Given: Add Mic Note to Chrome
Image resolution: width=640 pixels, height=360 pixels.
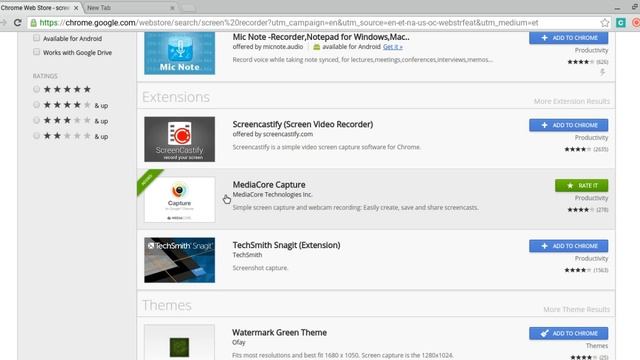Looking at the screenshot, I should (x=569, y=38).
